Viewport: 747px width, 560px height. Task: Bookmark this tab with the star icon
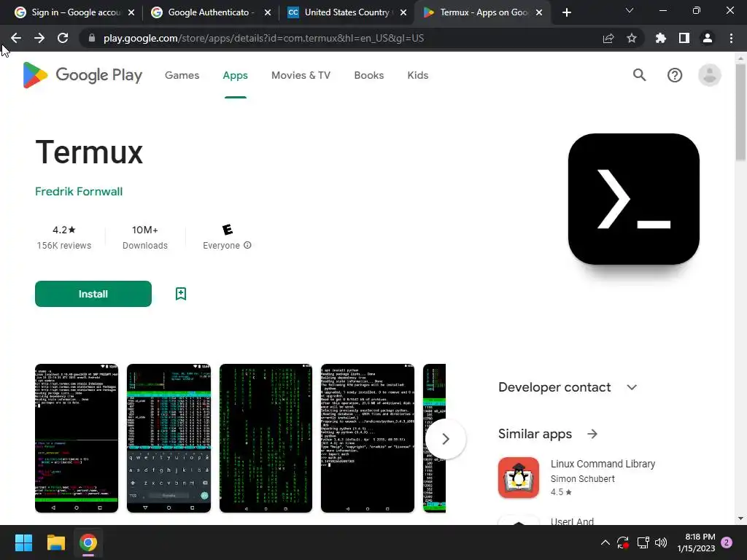tap(632, 38)
